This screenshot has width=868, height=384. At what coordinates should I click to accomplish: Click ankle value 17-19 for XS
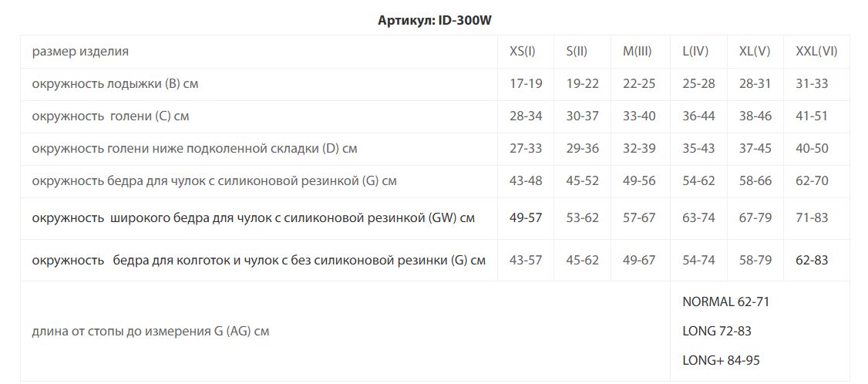[x=526, y=84]
